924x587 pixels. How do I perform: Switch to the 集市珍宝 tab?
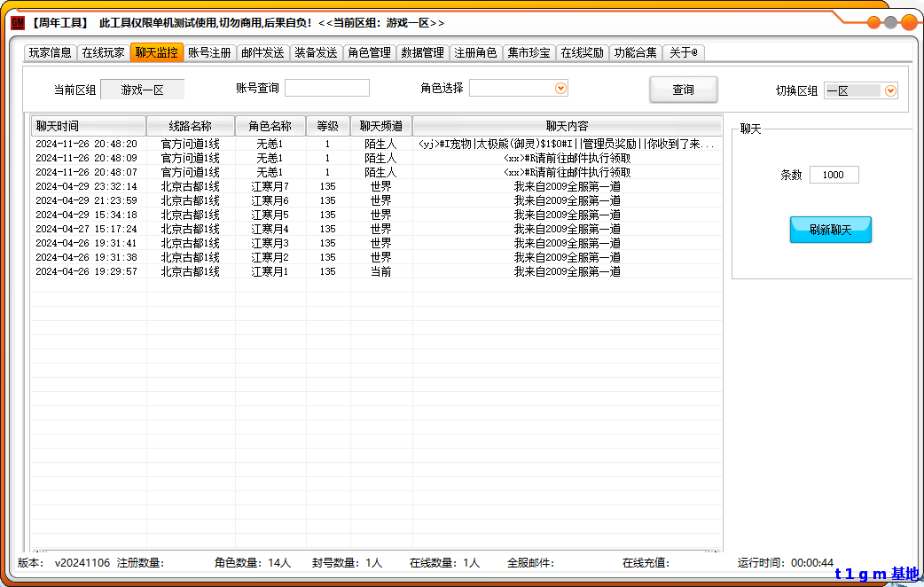click(529, 53)
